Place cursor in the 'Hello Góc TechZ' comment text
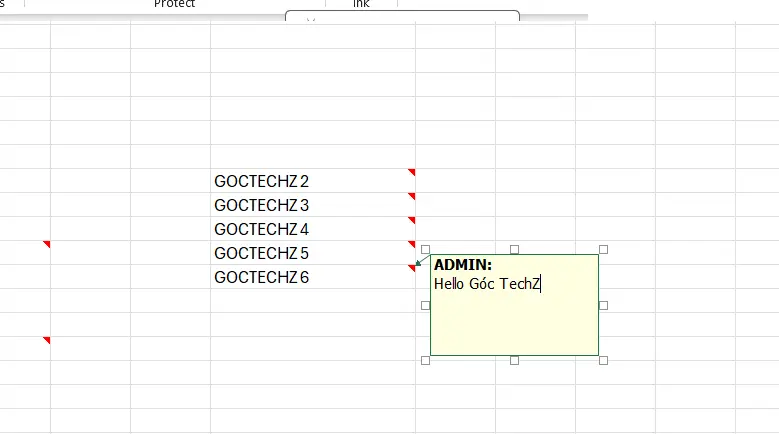Image resolution: width=779 pixels, height=434 pixels. (487, 284)
